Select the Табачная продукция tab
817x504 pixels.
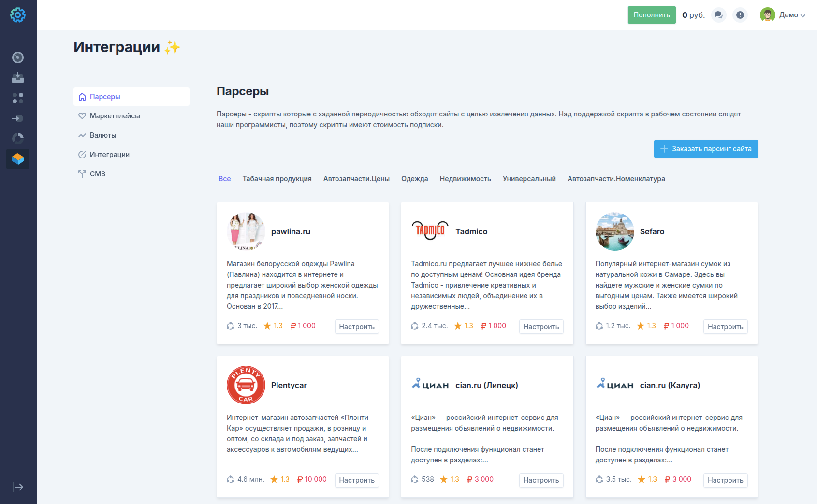[x=277, y=179]
